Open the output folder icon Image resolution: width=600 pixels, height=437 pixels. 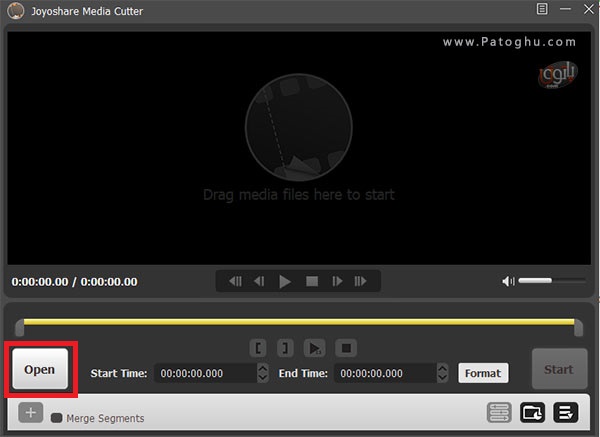coord(532,413)
